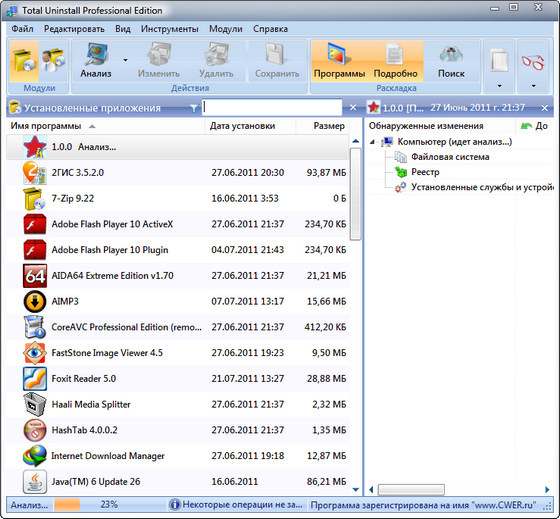Open dropdown under blank page icon

point(499,86)
